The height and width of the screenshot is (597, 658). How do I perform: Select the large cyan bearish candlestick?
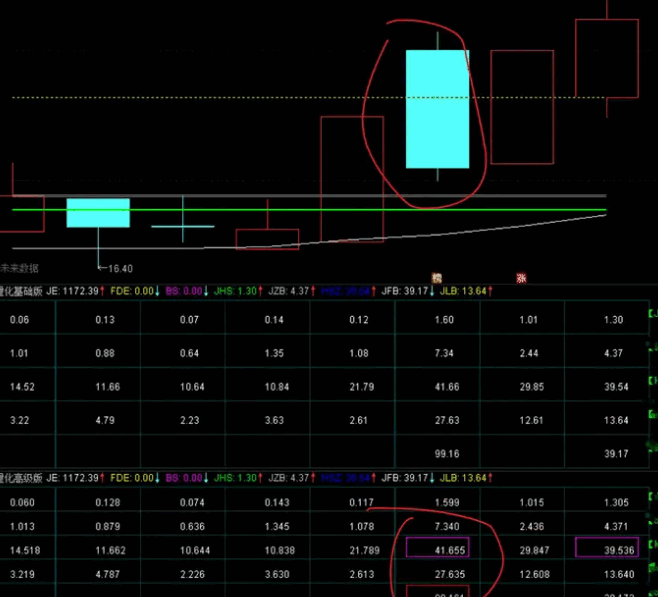(438, 109)
